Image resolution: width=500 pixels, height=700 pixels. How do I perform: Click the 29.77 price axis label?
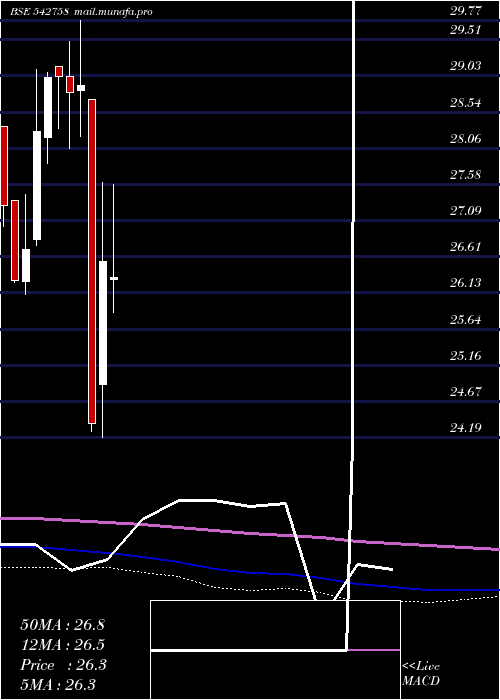click(x=466, y=11)
